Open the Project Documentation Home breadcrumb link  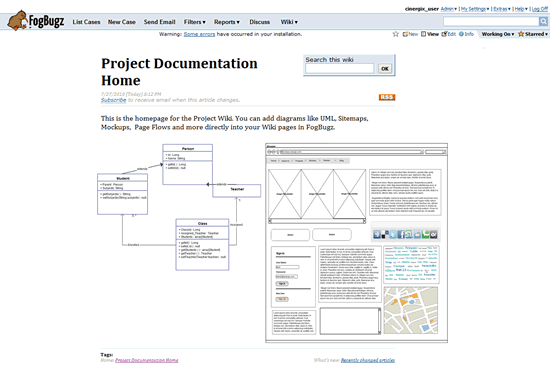[147, 360]
